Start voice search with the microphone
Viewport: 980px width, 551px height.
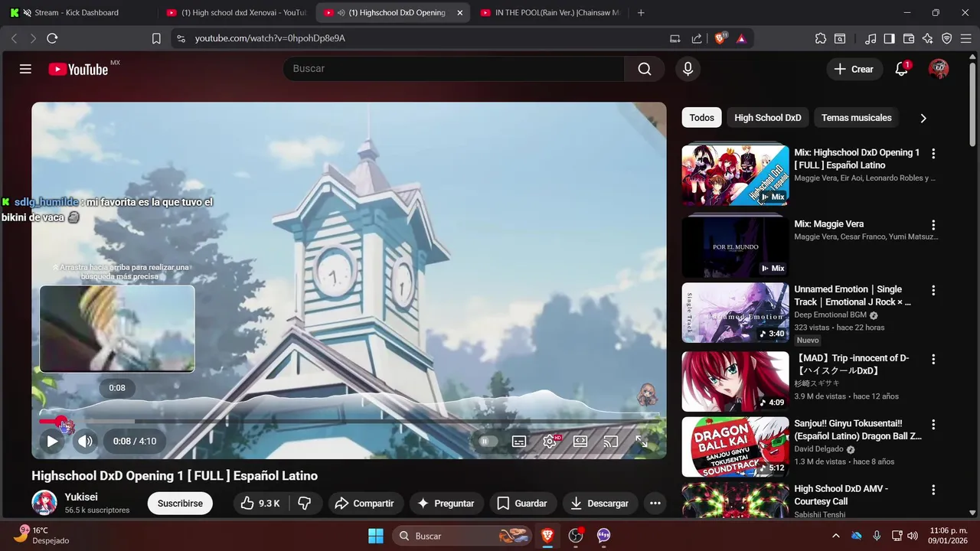[688, 69]
